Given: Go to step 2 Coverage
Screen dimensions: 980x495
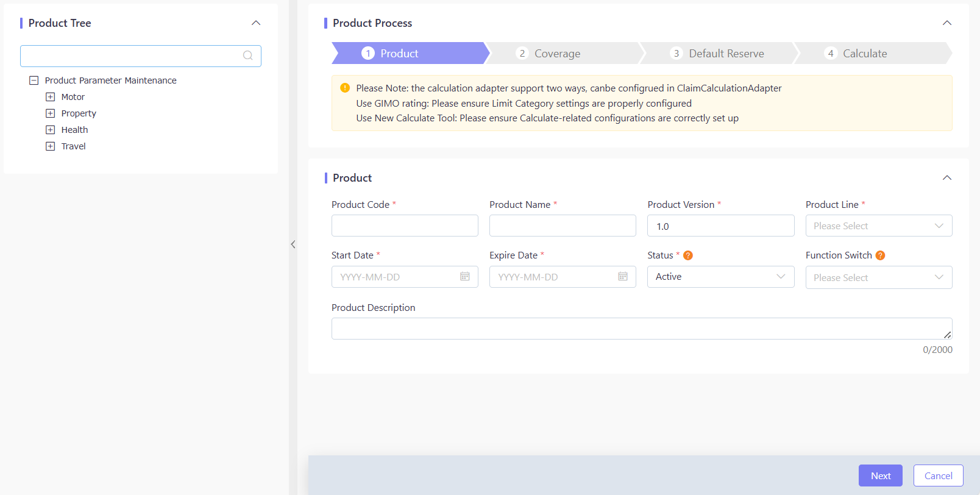Looking at the screenshot, I should coord(565,53).
